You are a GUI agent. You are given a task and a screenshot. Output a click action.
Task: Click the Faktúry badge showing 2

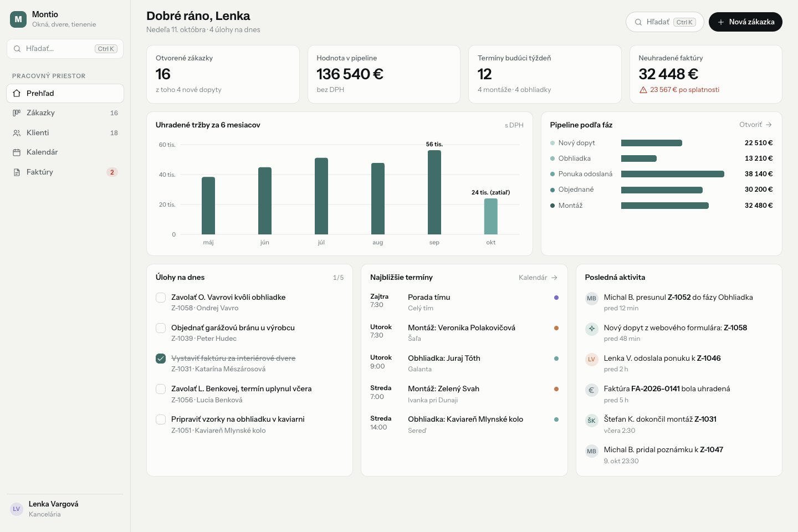click(x=112, y=172)
